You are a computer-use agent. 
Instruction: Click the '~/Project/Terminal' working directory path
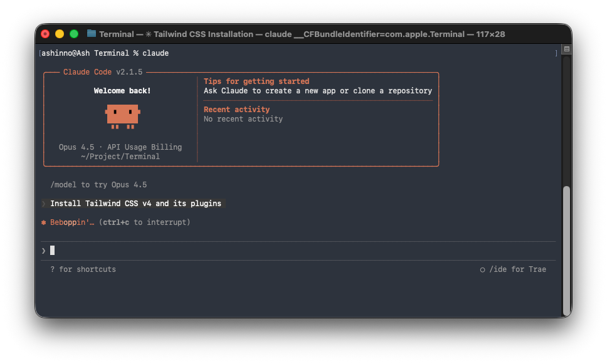click(x=120, y=157)
